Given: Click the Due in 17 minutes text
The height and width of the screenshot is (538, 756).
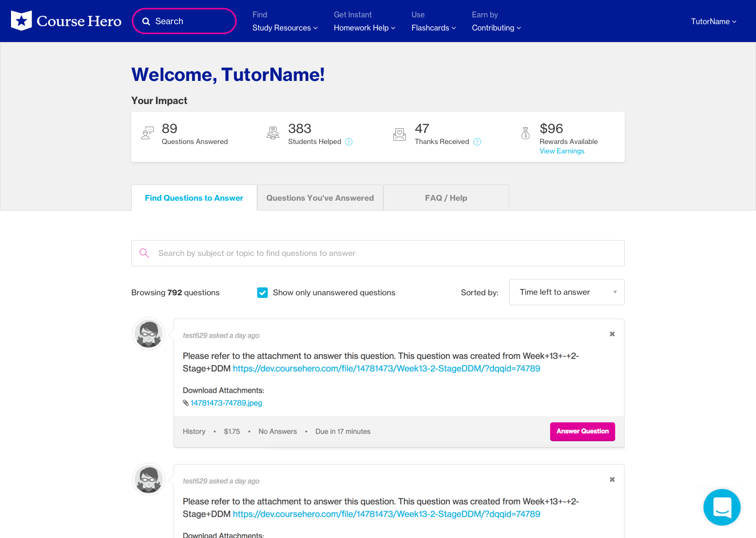Looking at the screenshot, I should click(x=343, y=431).
